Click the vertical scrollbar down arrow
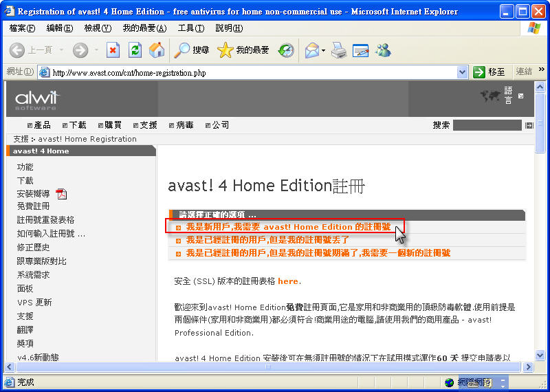The image size is (550, 392). click(x=540, y=355)
